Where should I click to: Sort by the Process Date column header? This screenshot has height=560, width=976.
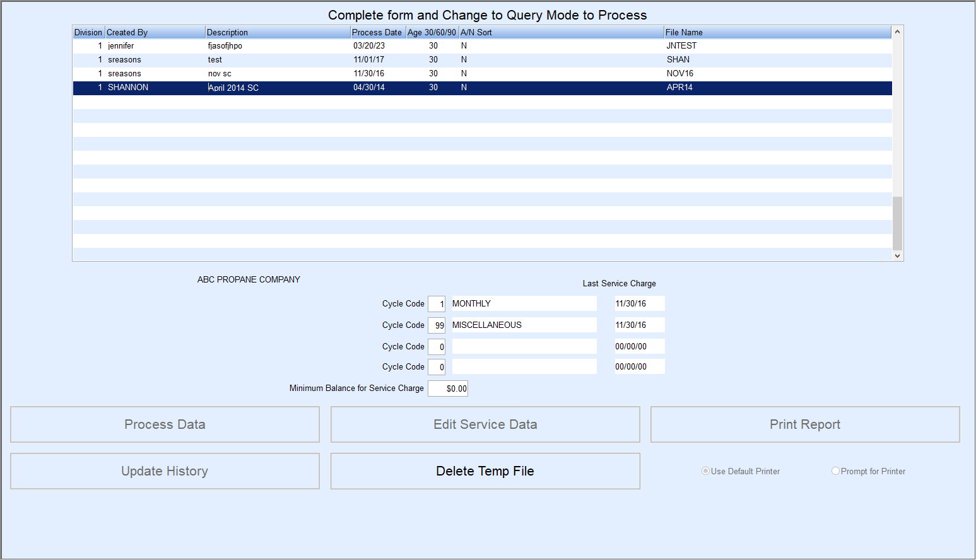[377, 32]
